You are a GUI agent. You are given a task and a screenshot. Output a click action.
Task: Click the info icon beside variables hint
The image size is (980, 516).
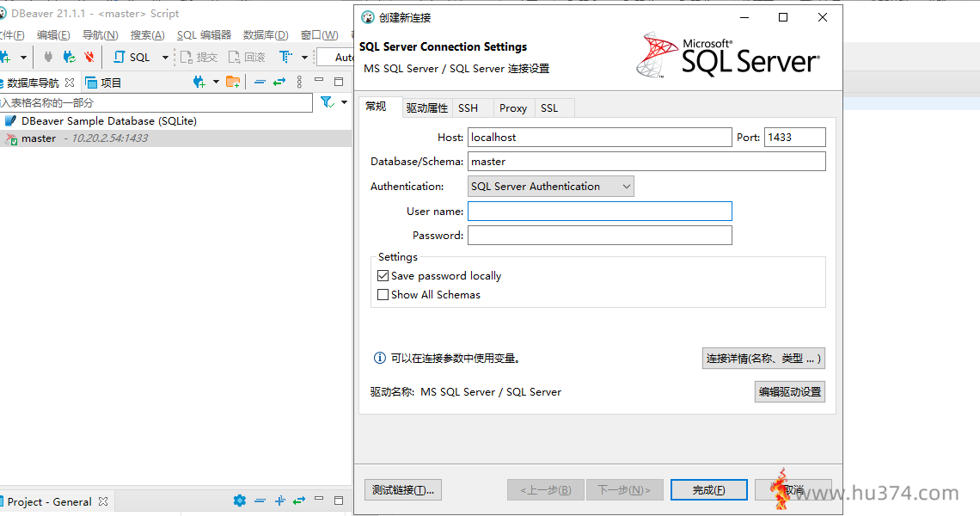379,358
